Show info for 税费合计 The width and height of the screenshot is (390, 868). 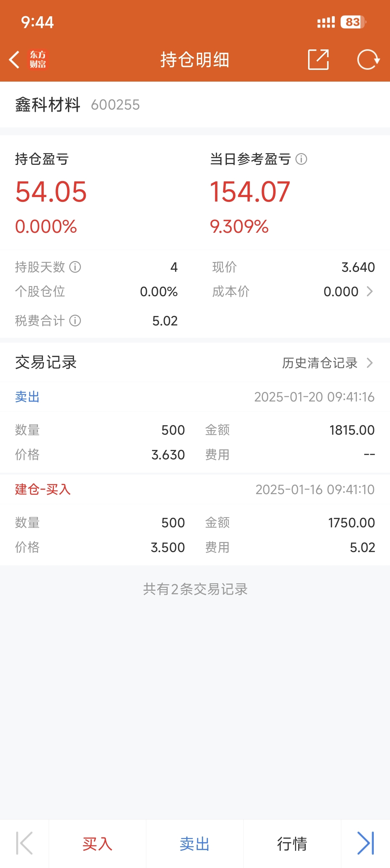75,321
